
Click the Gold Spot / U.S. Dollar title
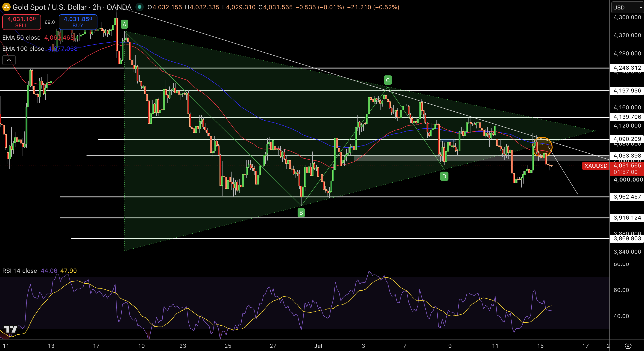pyautogui.click(x=50, y=7)
